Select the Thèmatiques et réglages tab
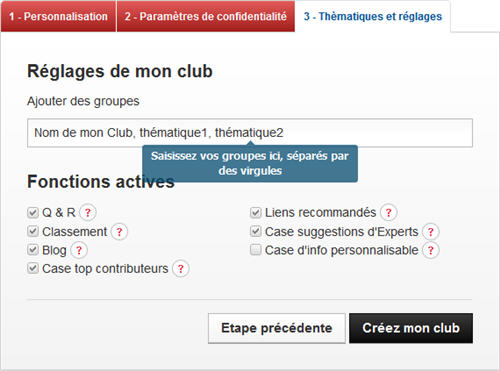500x371 pixels. (373, 16)
